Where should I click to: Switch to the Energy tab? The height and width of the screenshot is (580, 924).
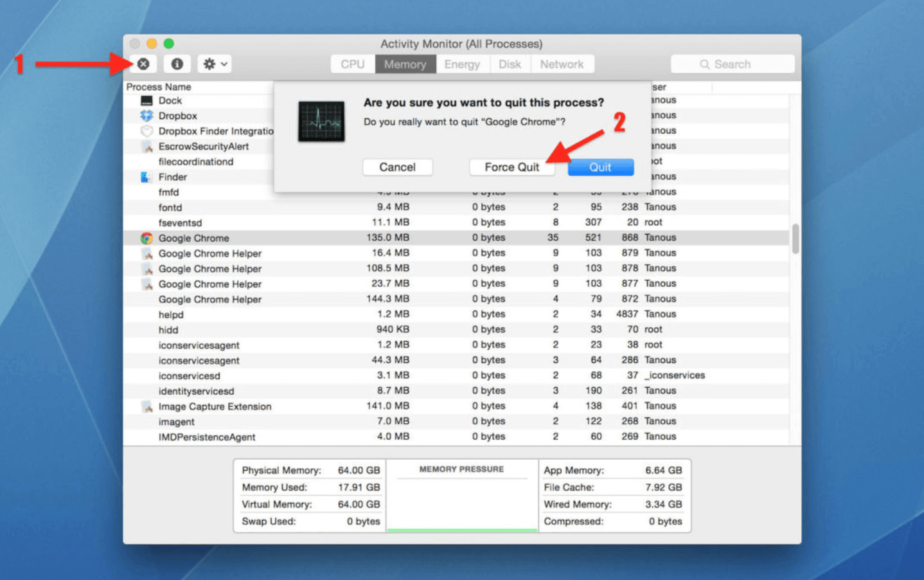coord(462,64)
